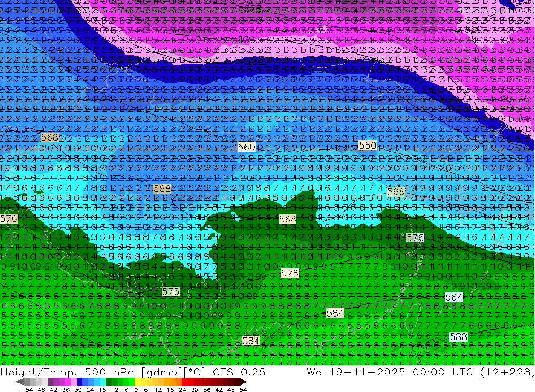
Task: Click the lowest 584 contour label on the map
Action: 250,341
